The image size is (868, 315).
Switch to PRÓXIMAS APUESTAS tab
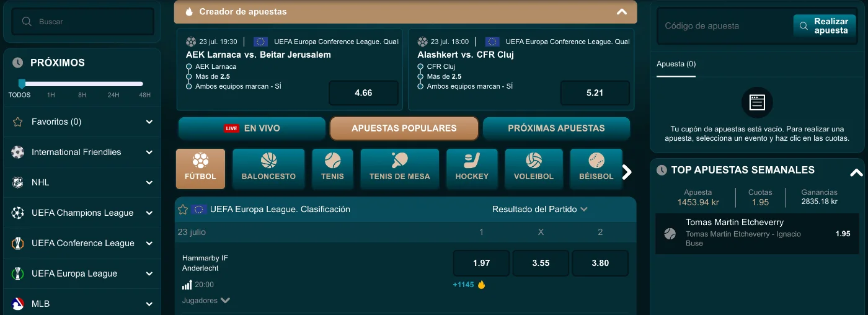(x=556, y=128)
